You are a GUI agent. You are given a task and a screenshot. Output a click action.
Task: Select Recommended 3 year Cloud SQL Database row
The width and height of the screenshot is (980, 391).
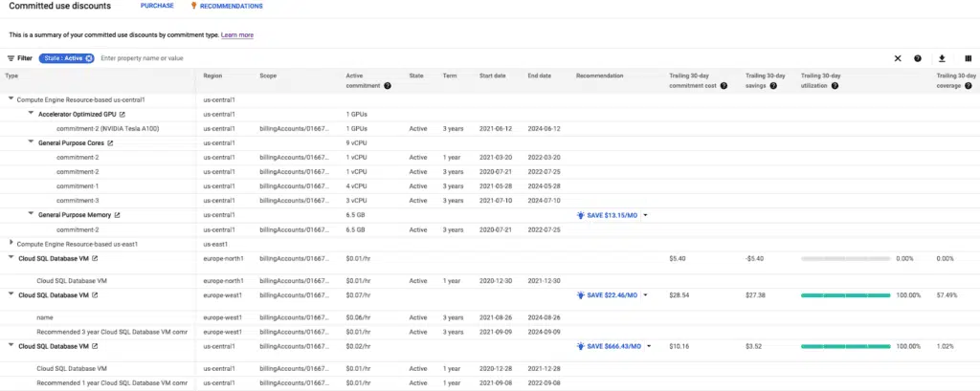pyautogui.click(x=490, y=332)
